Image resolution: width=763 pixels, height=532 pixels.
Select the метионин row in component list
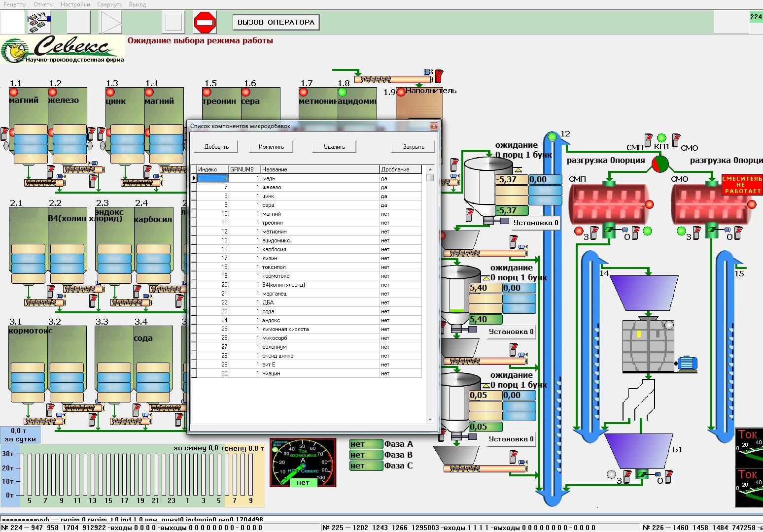tap(309, 232)
